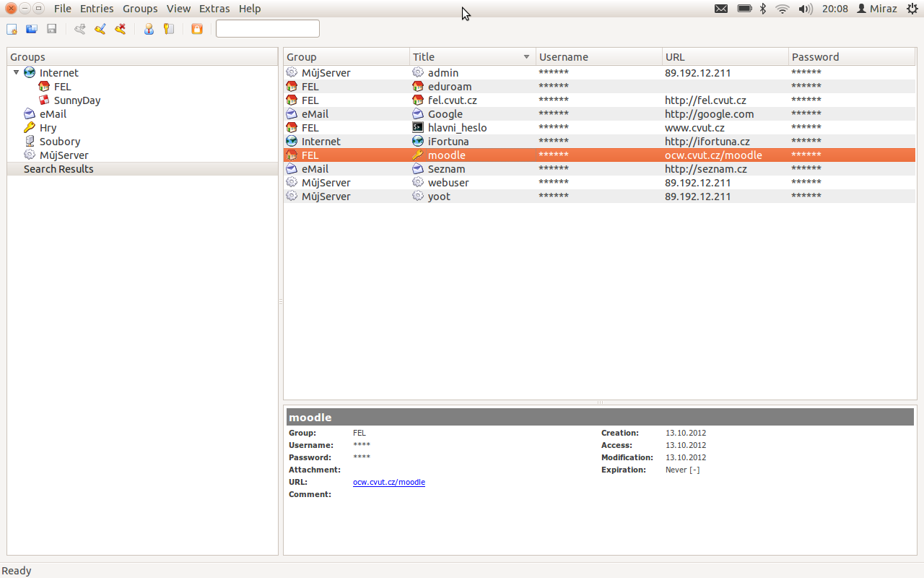Click the globe icon of the Internet group

[x=30, y=72]
